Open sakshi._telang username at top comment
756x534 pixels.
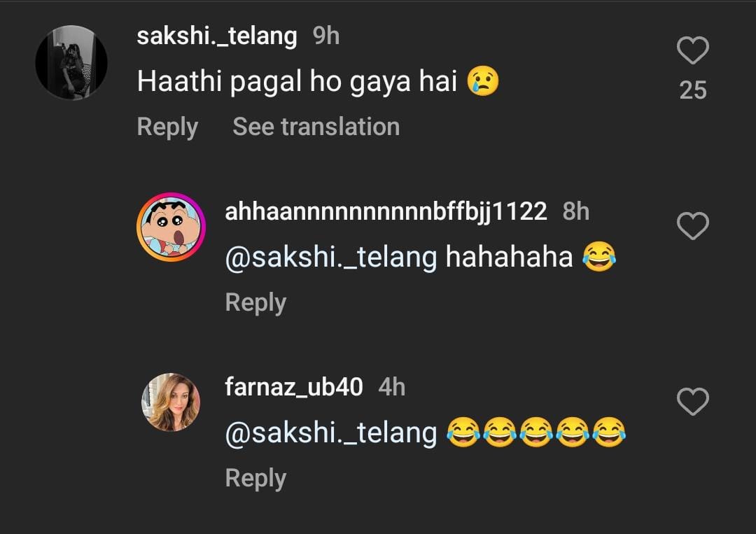[x=216, y=36]
